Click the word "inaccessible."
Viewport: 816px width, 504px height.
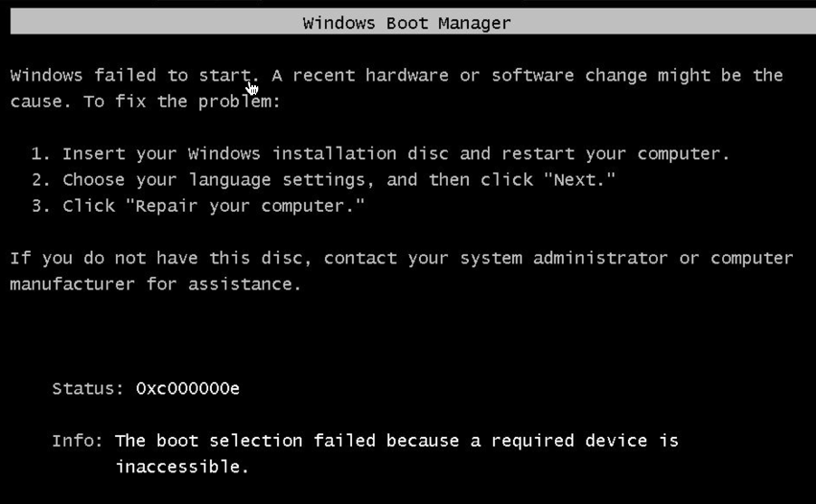click(x=182, y=467)
